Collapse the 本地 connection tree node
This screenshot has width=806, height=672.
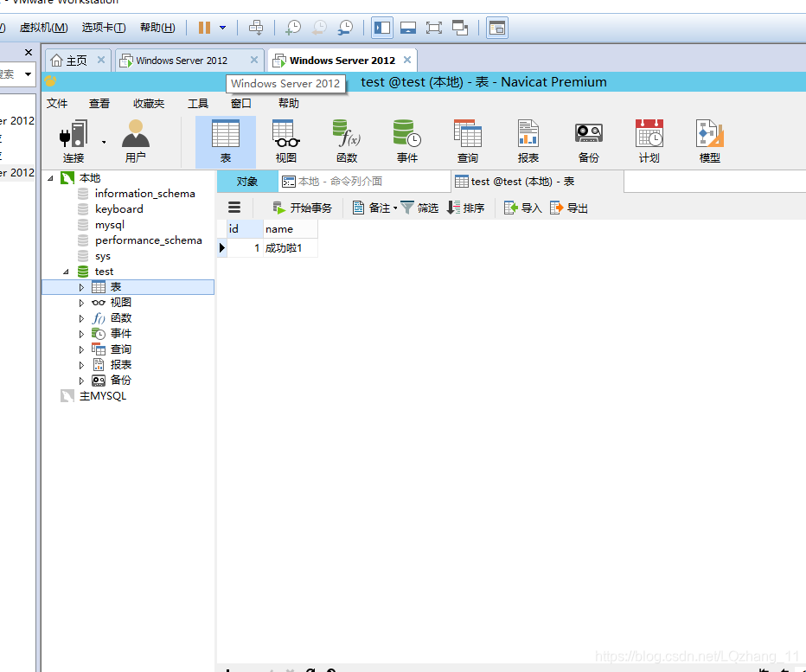(50, 178)
